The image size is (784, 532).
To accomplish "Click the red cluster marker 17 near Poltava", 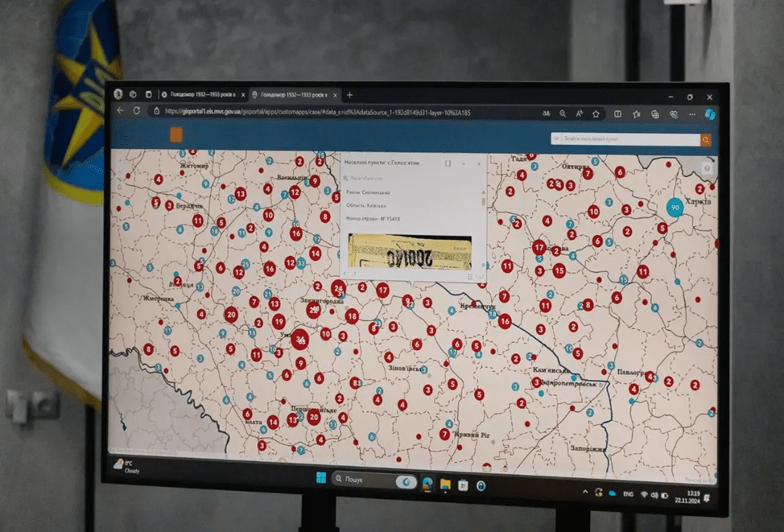I will (x=538, y=246).
